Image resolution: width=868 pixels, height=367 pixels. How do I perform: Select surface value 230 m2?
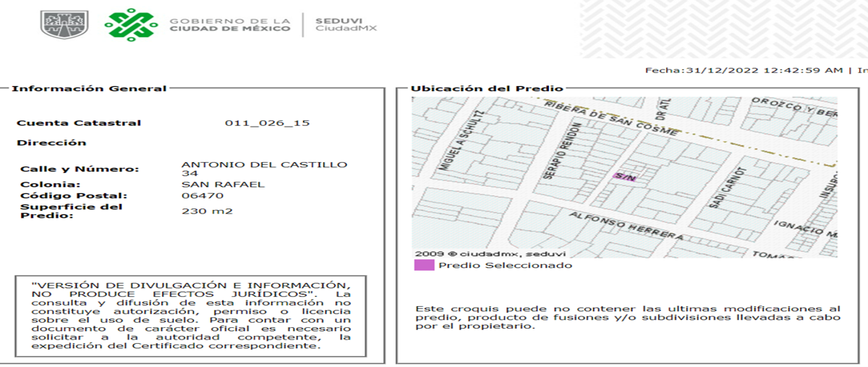click(207, 211)
